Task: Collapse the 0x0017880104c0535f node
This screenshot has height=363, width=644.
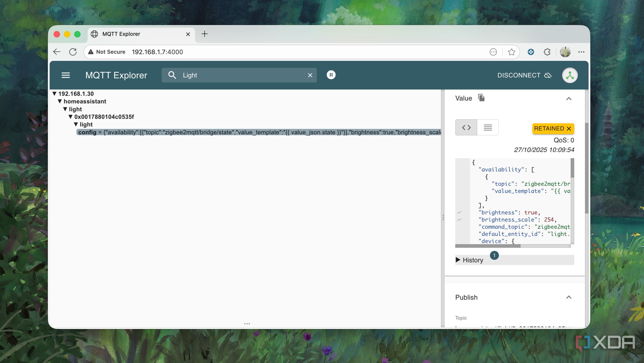Action: point(70,117)
